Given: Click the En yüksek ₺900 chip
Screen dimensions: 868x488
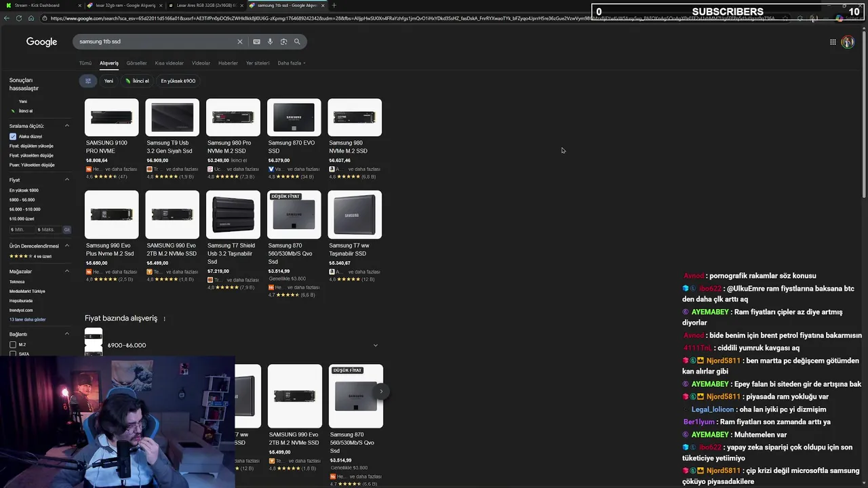Looking at the screenshot, I should [178, 81].
